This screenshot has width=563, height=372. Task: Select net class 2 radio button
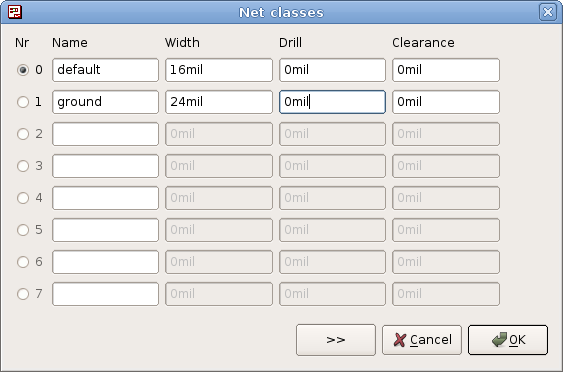tap(23, 134)
